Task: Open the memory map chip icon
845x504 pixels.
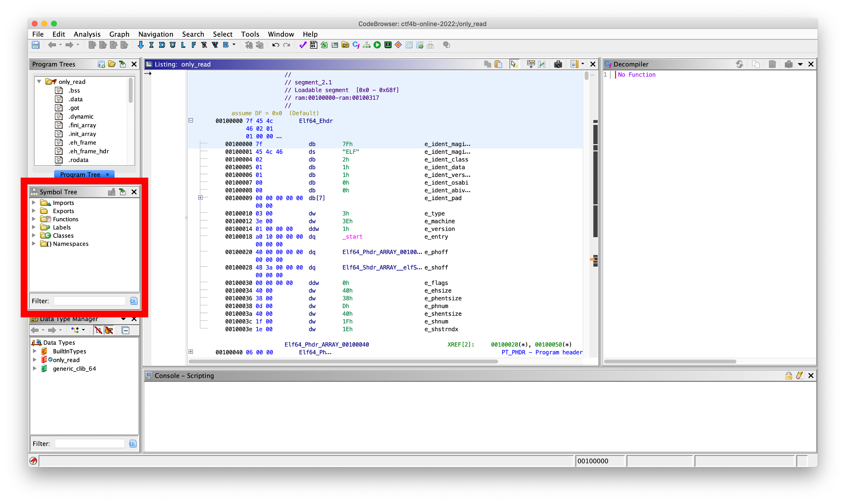Action: click(388, 45)
